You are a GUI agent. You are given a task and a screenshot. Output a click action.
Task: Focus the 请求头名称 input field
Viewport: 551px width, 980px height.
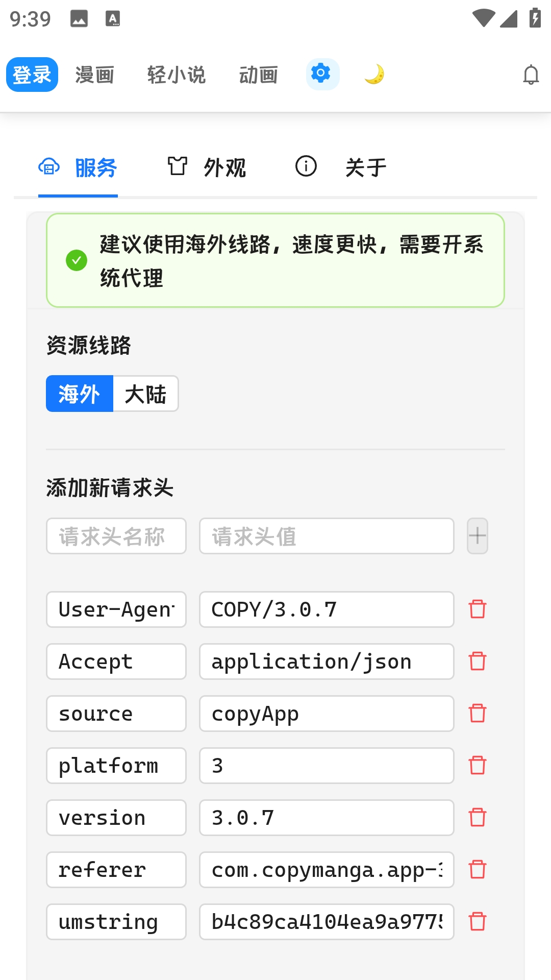click(116, 536)
